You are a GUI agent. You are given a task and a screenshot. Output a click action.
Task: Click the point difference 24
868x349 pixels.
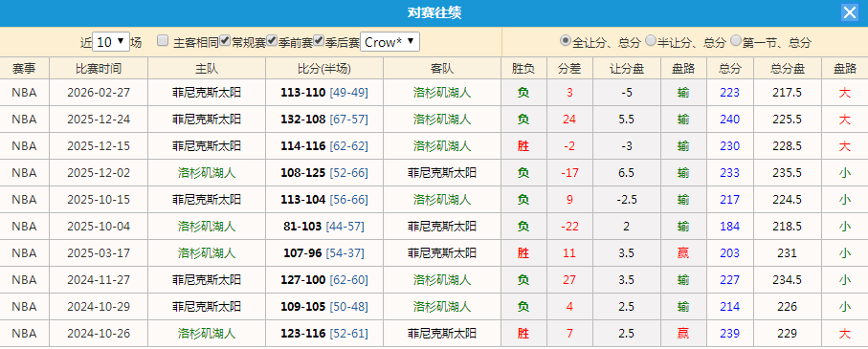click(569, 119)
